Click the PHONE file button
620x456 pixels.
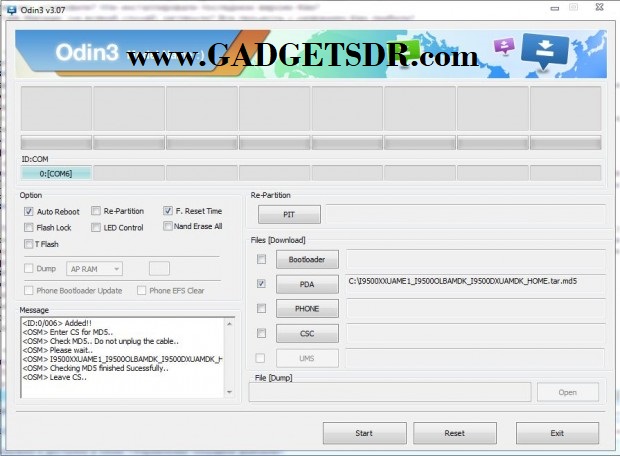point(307,308)
